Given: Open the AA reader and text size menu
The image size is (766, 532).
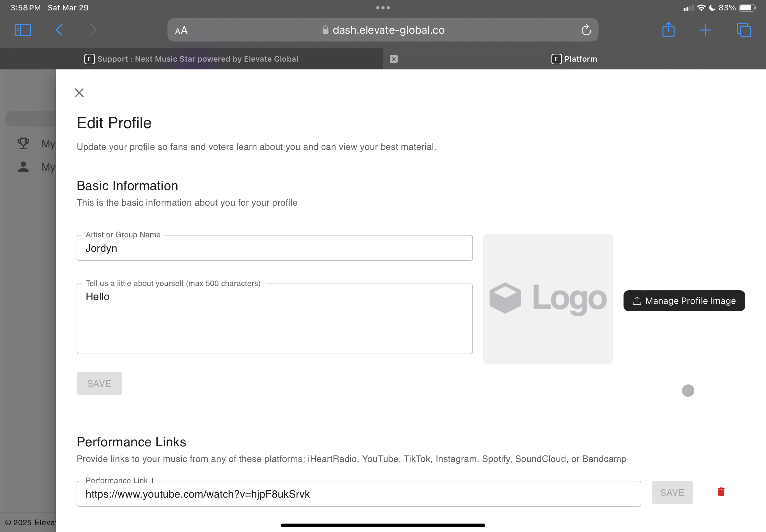Looking at the screenshot, I should 181,31.
